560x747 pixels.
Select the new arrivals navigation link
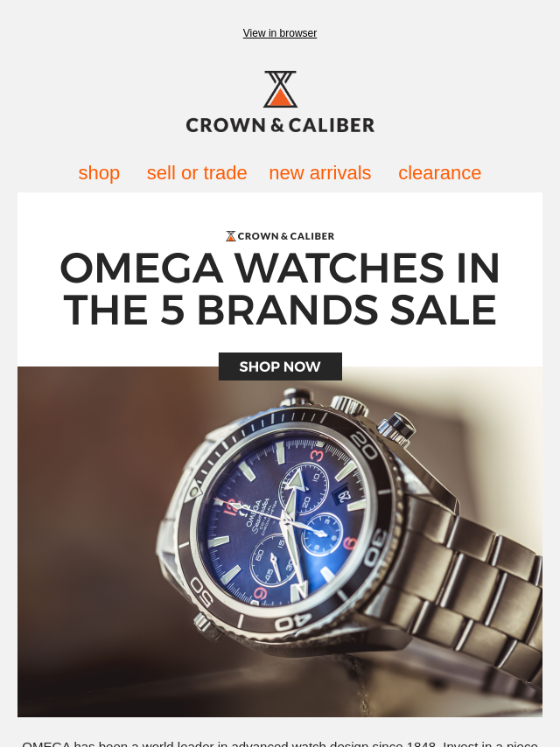pyautogui.click(x=319, y=172)
